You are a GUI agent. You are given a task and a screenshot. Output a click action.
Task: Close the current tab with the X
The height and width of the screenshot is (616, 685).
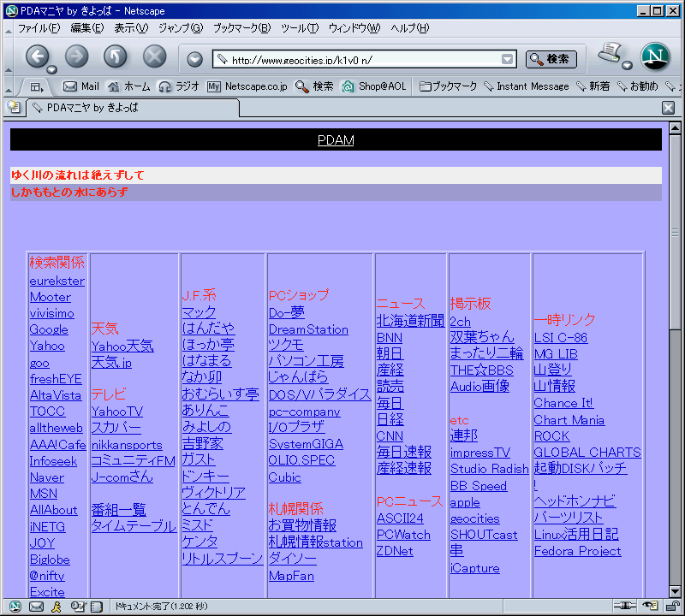click(668, 108)
